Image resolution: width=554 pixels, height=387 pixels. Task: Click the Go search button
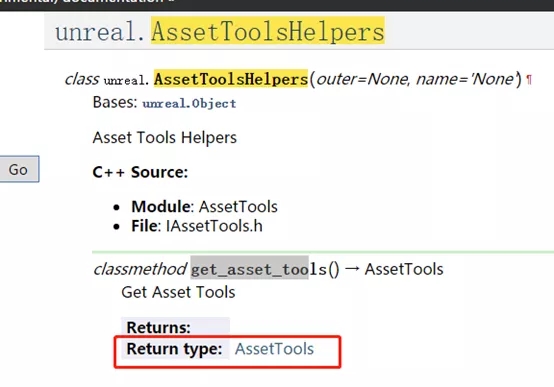[19, 169]
